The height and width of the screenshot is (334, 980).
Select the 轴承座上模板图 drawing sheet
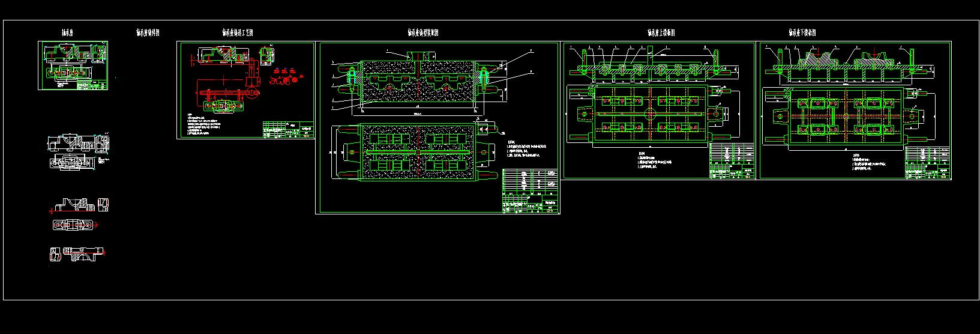point(659,111)
